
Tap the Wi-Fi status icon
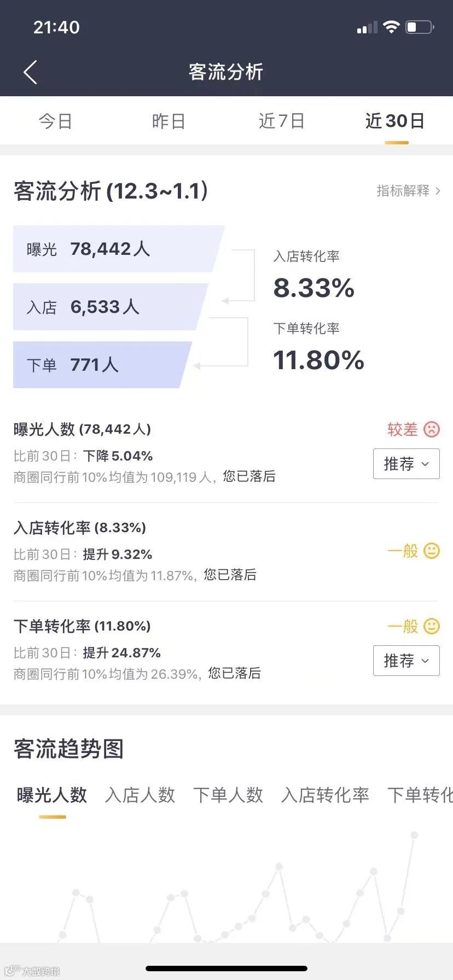pos(391,27)
